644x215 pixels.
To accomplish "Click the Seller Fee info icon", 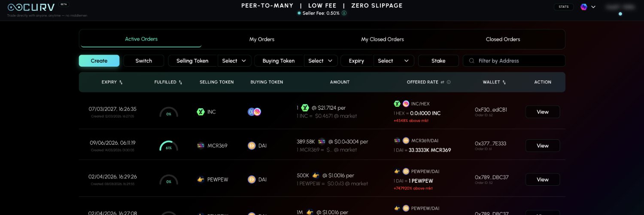I will pyautogui.click(x=344, y=13).
